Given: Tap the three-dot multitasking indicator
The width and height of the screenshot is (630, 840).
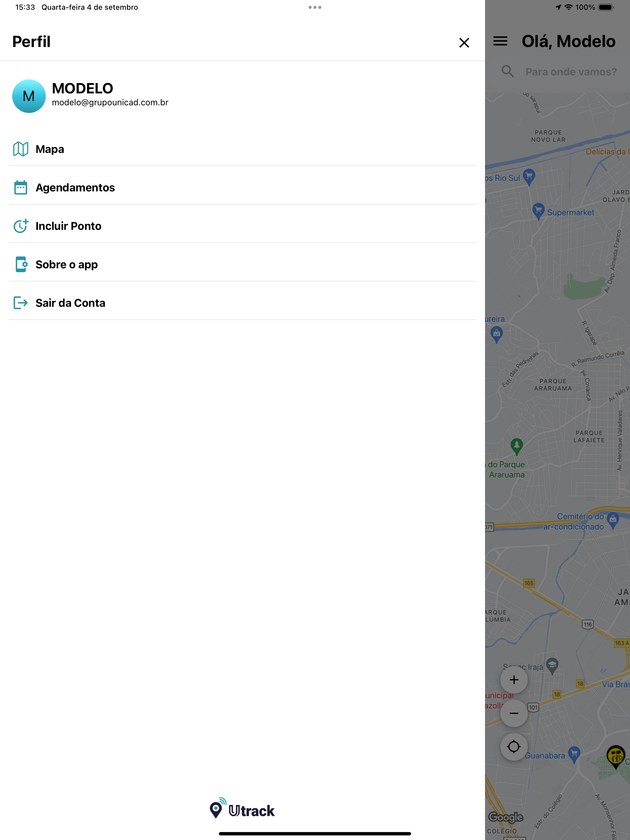Looking at the screenshot, I should pos(315,7).
